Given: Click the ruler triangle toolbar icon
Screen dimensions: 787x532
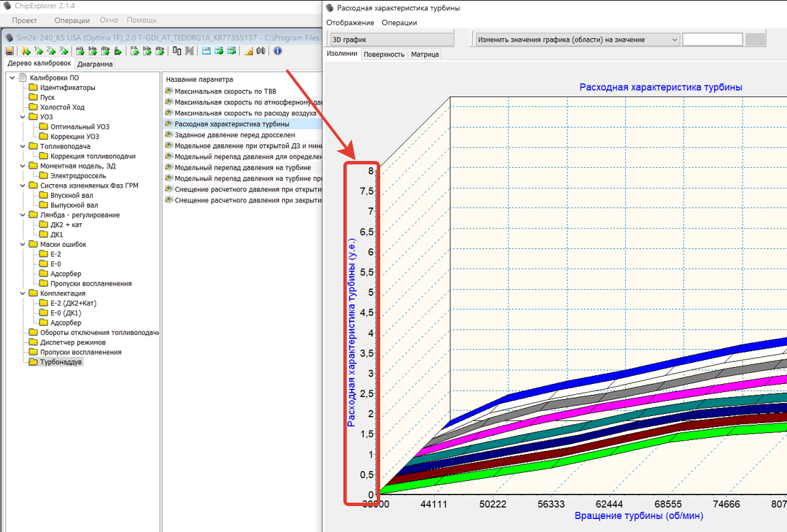Looking at the screenshot, I should (248, 50).
